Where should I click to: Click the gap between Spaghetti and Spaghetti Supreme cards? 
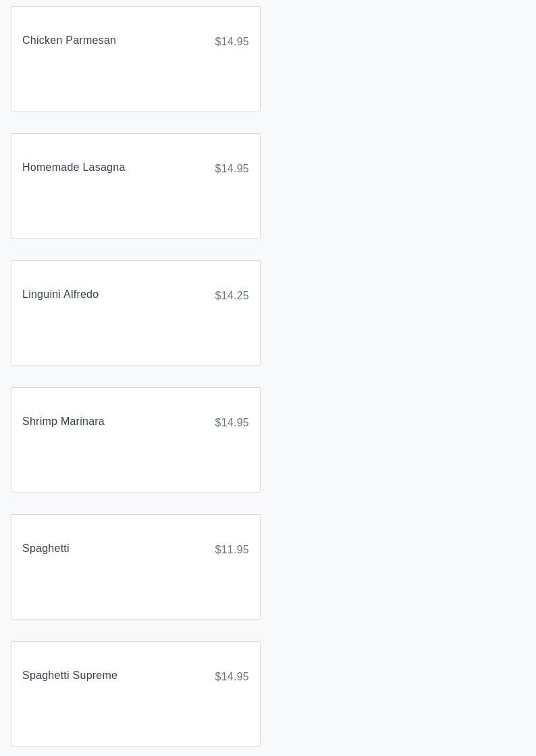(x=135, y=630)
